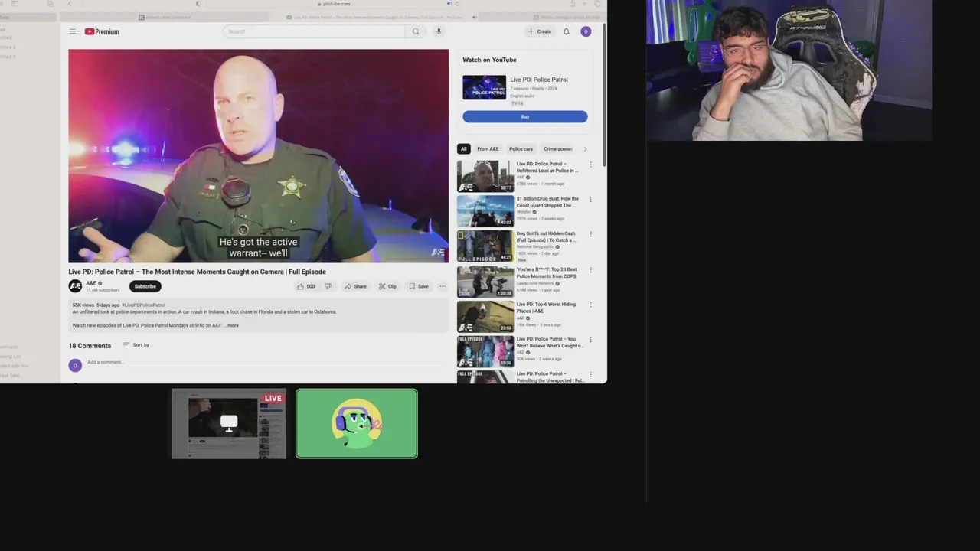Open the YouTube hamburger guide menu
Viewport: 980px width, 551px height.
point(72,31)
